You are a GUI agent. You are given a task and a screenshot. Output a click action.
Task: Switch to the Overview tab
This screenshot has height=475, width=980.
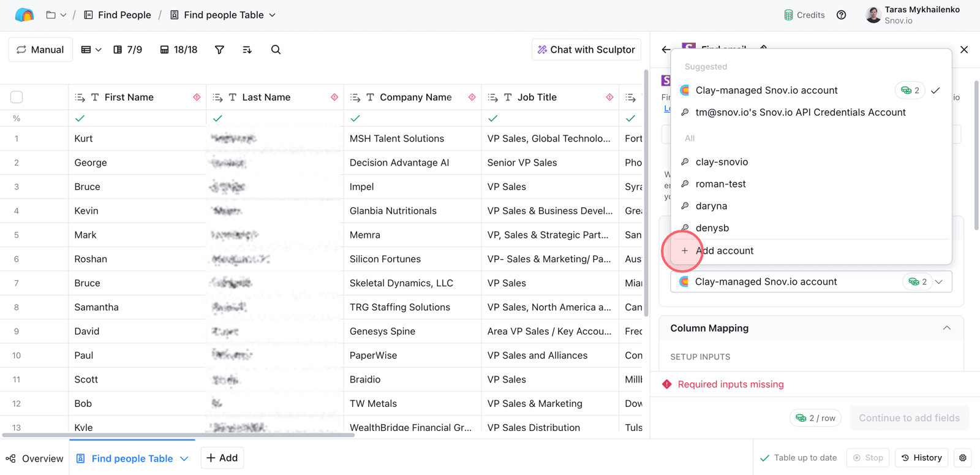click(35, 458)
